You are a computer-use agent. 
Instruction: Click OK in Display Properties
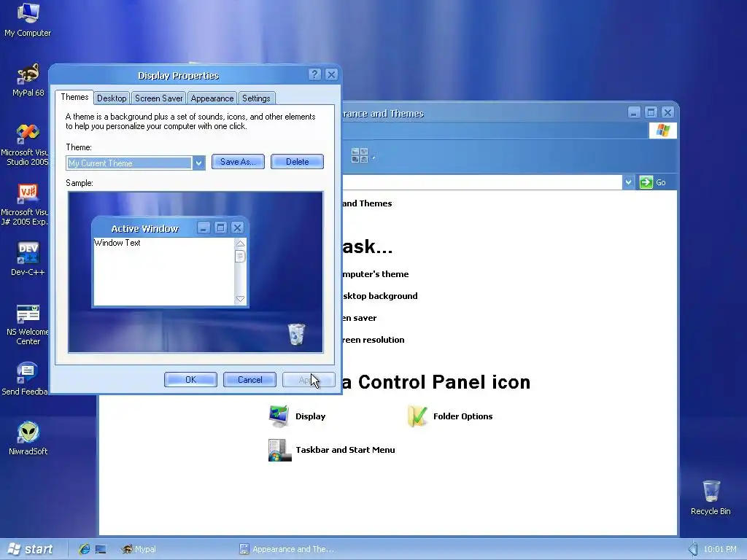click(x=190, y=379)
